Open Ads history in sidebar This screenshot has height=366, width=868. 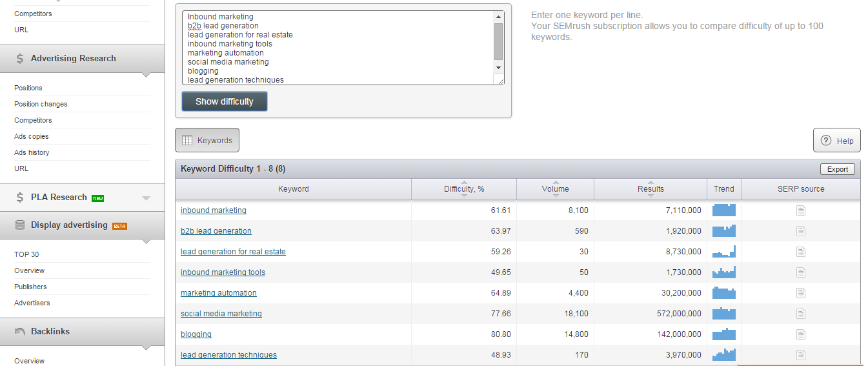(x=32, y=152)
